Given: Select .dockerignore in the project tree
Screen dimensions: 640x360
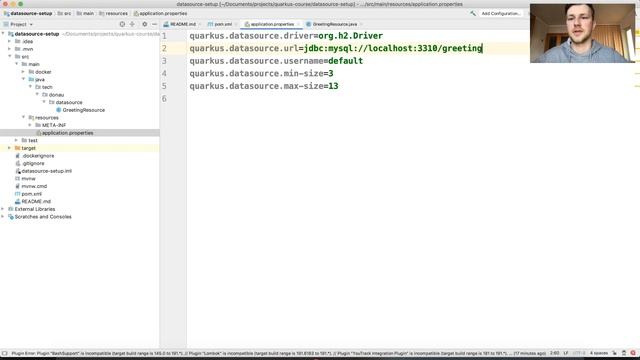Looking at the screenshot, I should 38,156.
